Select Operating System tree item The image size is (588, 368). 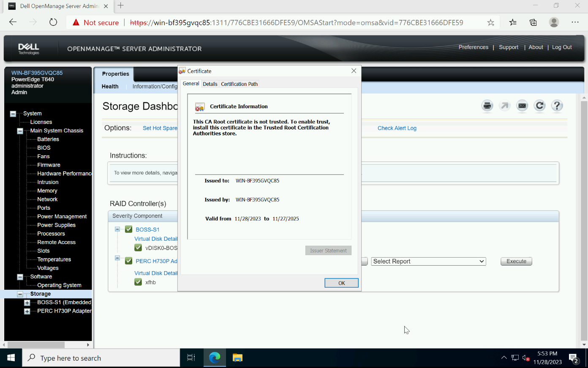(59, 285)
